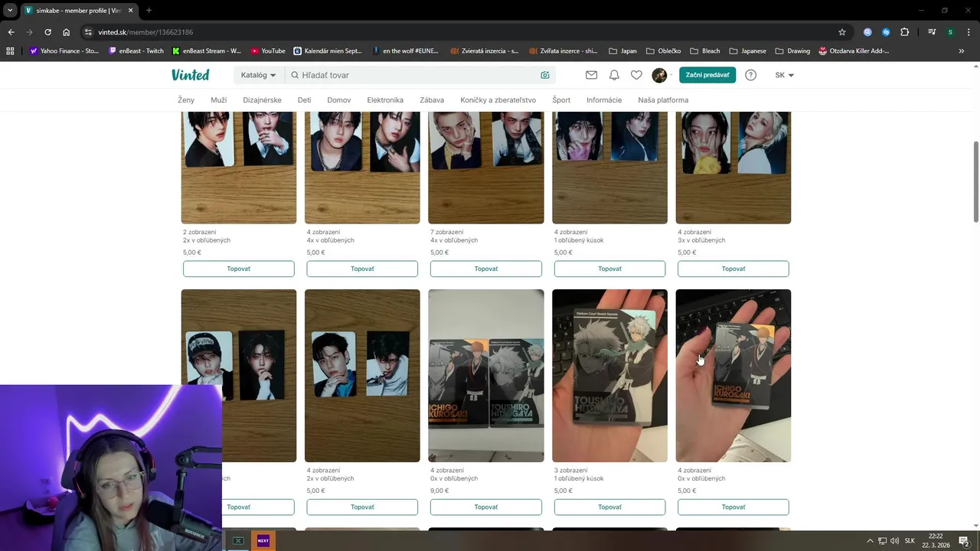Open the SLK keyboard language indicator
Screen dimensions: 980x551
point(910,541)
